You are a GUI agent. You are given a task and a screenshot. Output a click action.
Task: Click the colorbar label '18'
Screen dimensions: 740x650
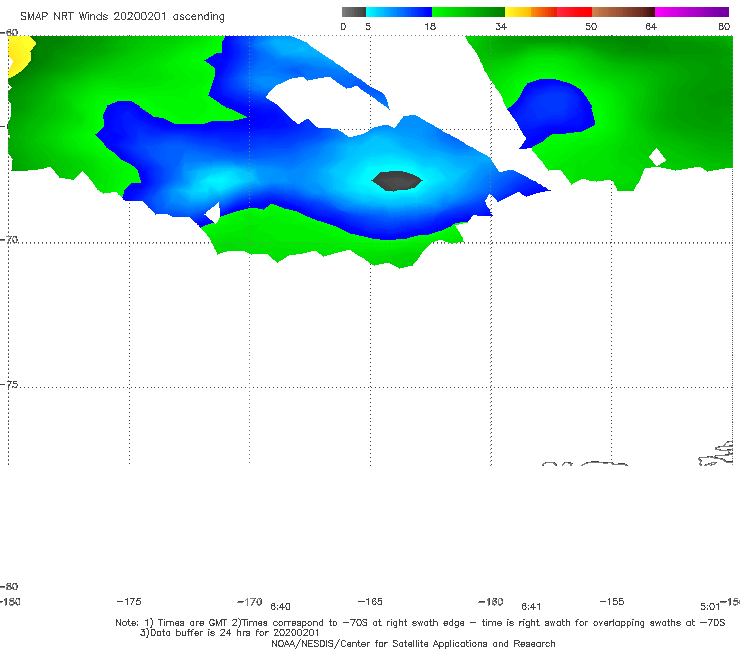click(x=430, y=26)
